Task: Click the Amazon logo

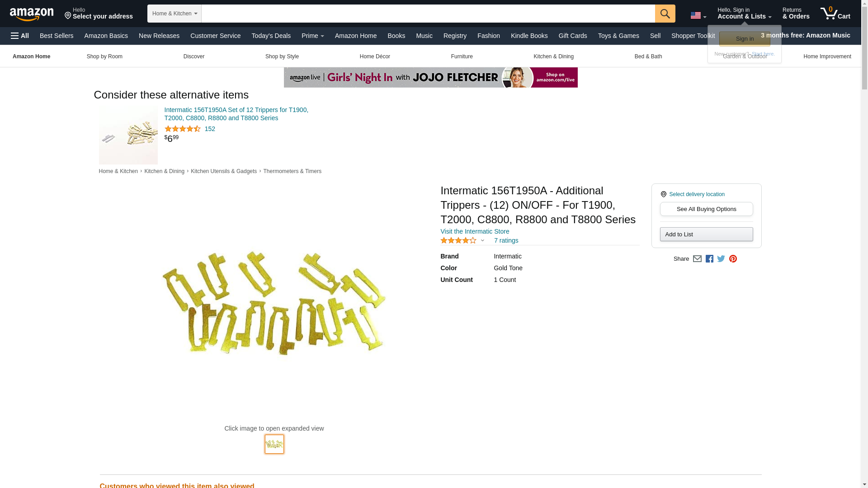Action: [32, 14]
